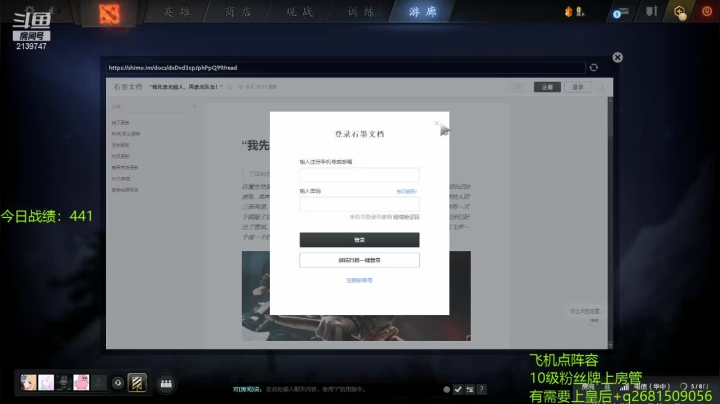720x404 pixels.
Task: Open the 商店 store tab
Action: (238, 12)
